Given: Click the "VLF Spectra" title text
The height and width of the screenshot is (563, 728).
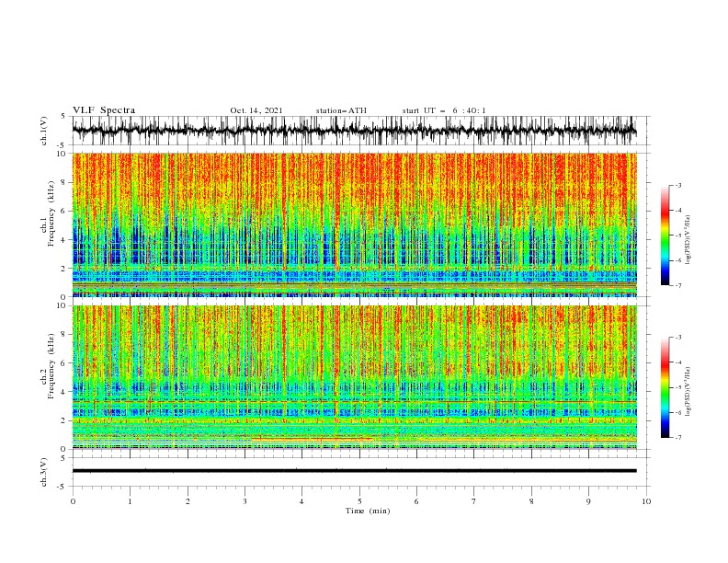Looking at the screenshot, I should coord(104,110).
